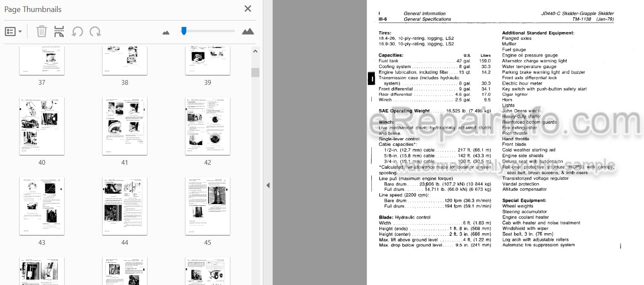This screenshot has width=644, height=285.
Task: Click 'Flanged axles' equipment item
Action: (x=517, y=39)
